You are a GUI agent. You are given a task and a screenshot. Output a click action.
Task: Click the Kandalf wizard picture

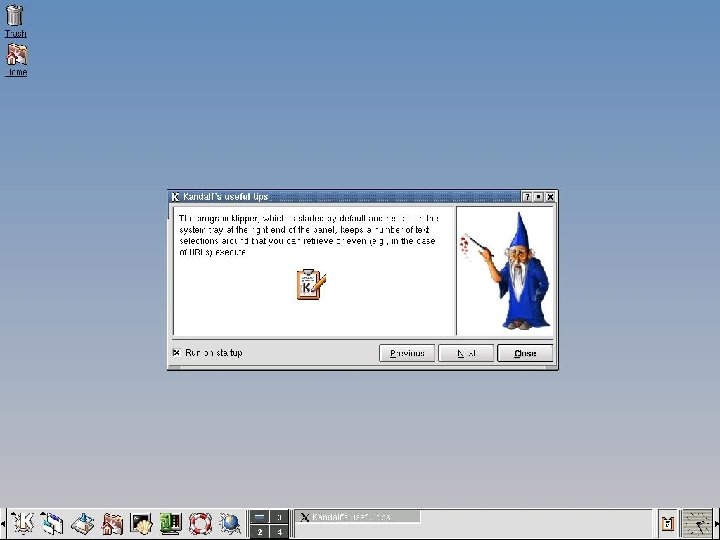(x=505, y=271)
